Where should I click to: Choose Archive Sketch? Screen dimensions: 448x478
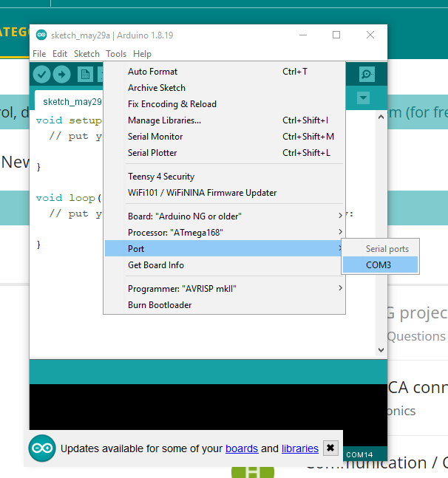[224, 88]
